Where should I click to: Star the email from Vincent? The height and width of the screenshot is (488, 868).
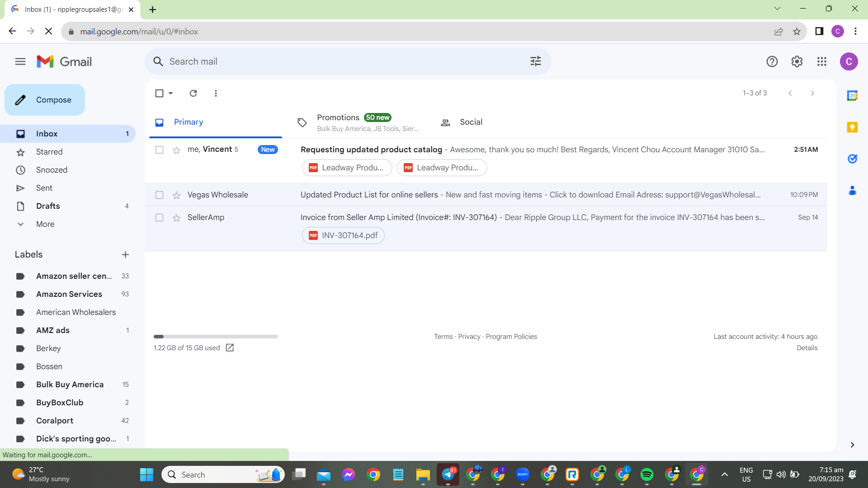pyautogui.click(x=176, y=150)
